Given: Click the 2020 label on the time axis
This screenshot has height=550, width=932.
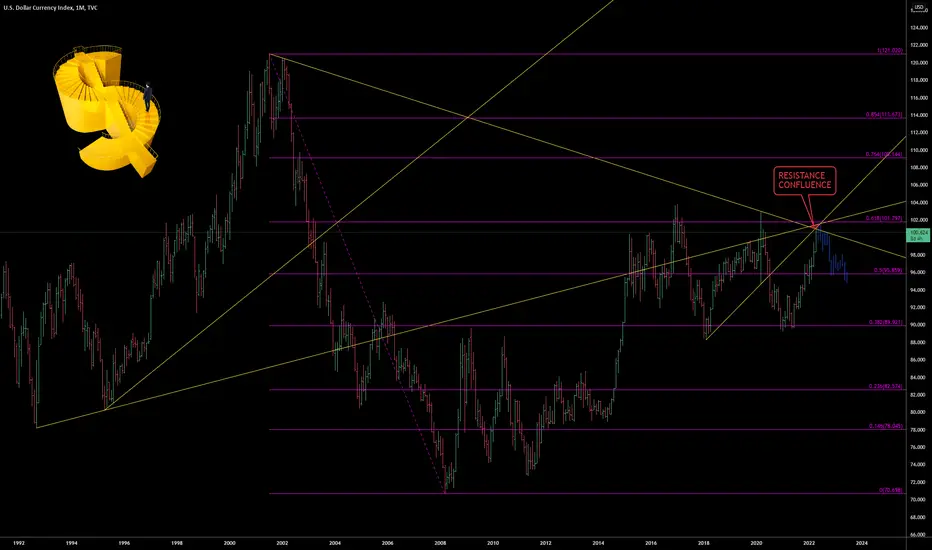Looking at the screenshot, I should coord(756,543).
